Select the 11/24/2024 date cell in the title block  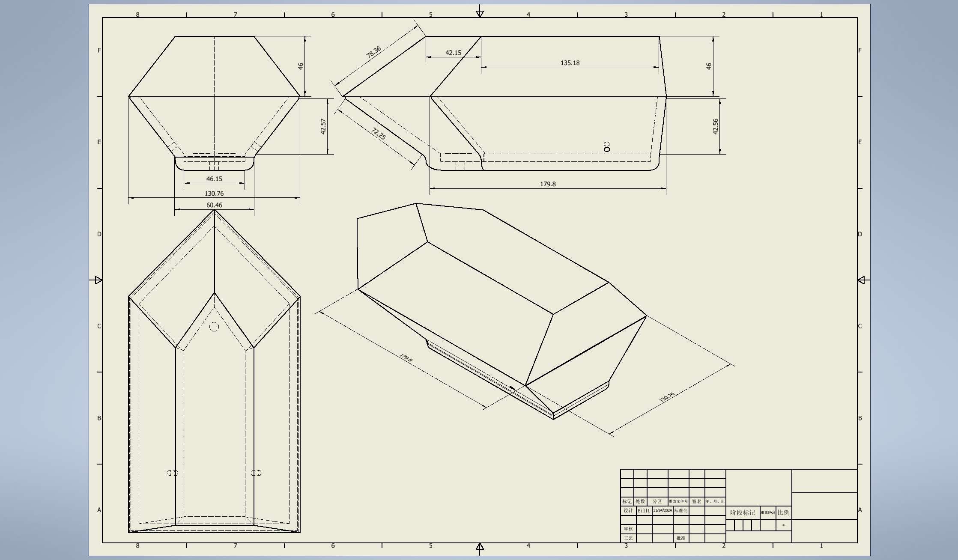[663, 510]
